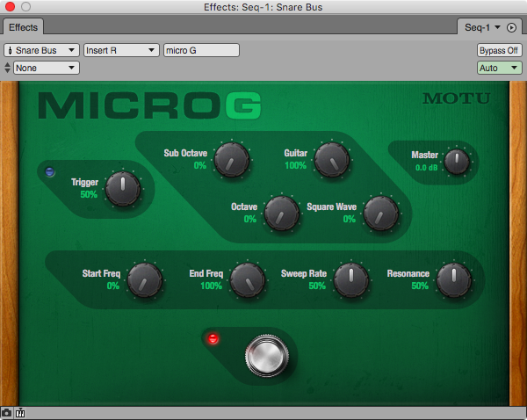Screen dimensions: 527x420
Task: Click the Resonance knob
Action: [454, 280]
